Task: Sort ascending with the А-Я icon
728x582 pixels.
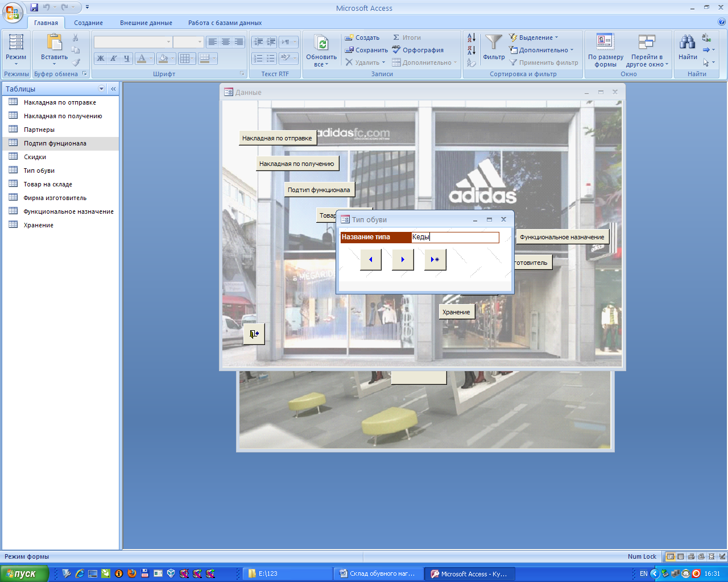Action: coord(471,38)
